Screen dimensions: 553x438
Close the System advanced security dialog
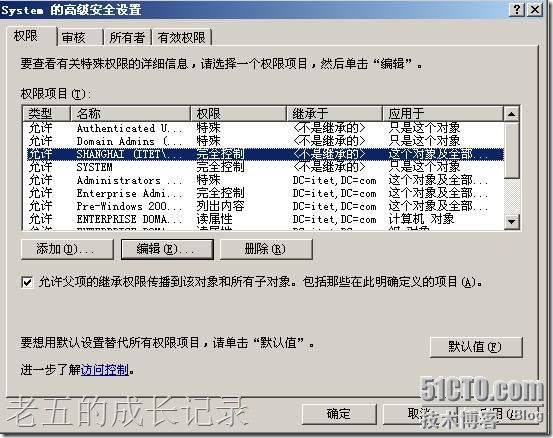pos(535,9)
